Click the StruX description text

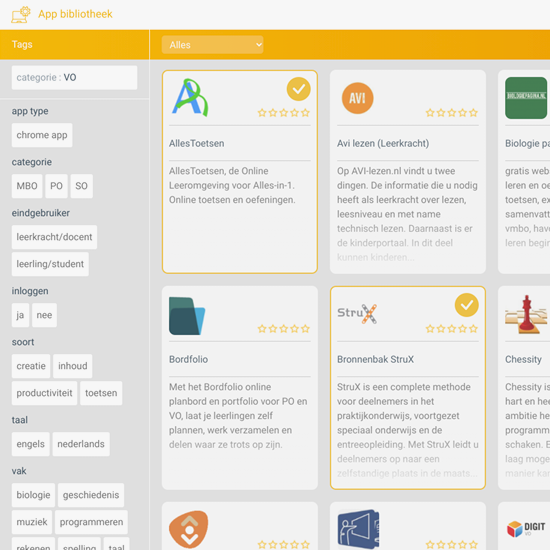point(408,430)
